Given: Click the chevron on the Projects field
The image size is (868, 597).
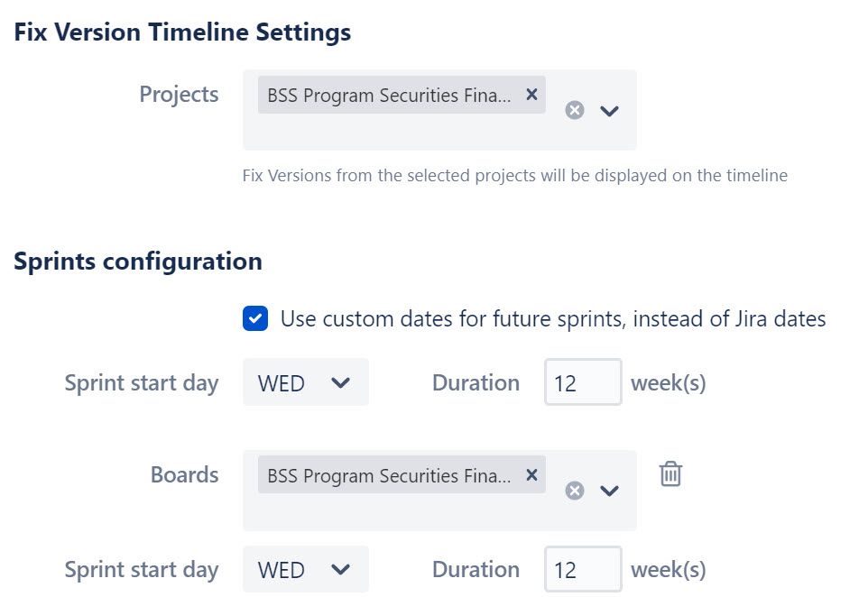Looking at the screenshot, I should point(609,111).
